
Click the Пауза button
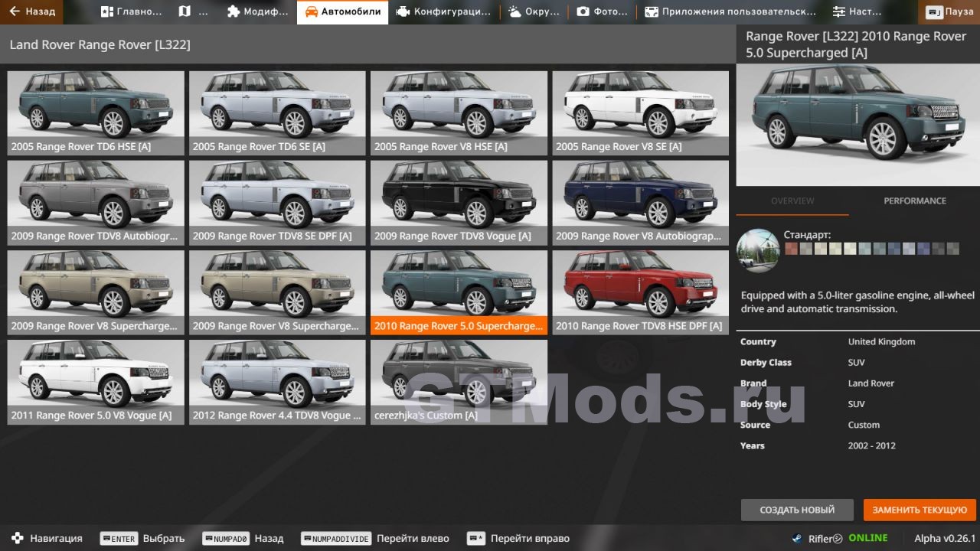coord(949,12)
